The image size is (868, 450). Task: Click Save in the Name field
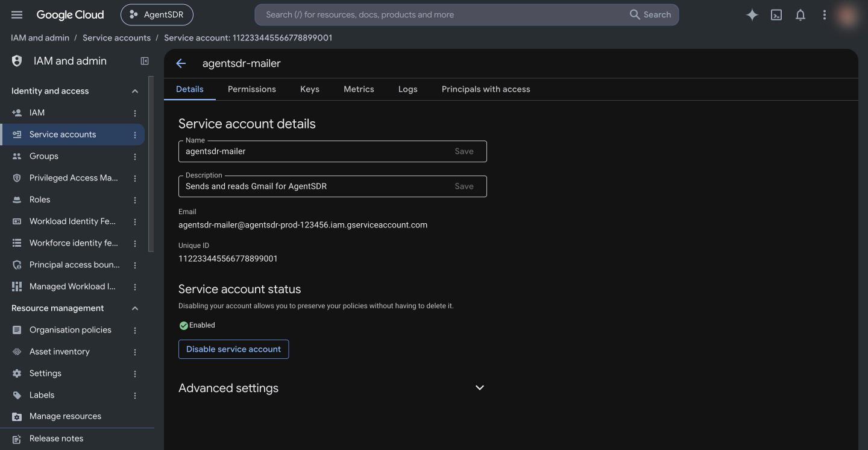[464, 151]
